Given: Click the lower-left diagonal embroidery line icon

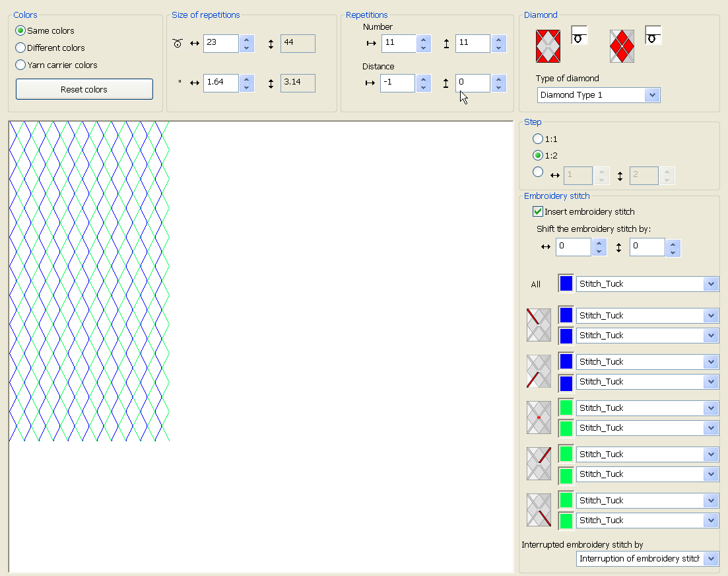Looking at the screenshot, I should pyautogui.click(x=539, y=371).
